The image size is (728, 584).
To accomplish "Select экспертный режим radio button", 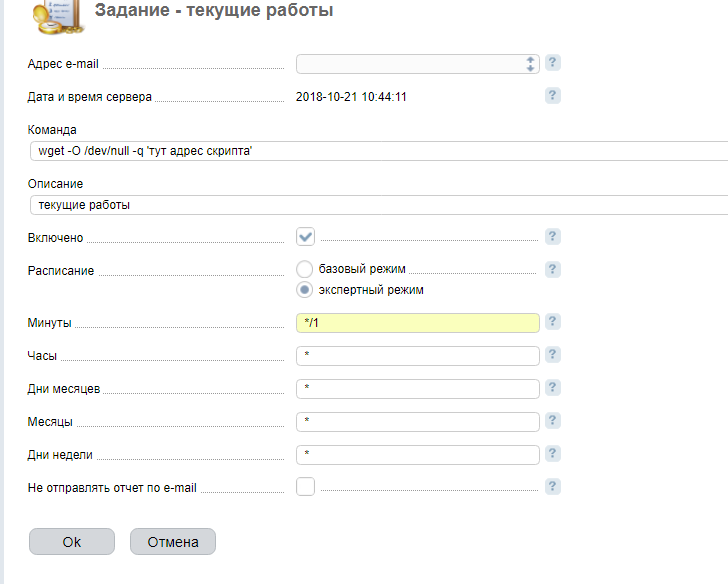I will [306, 290].
